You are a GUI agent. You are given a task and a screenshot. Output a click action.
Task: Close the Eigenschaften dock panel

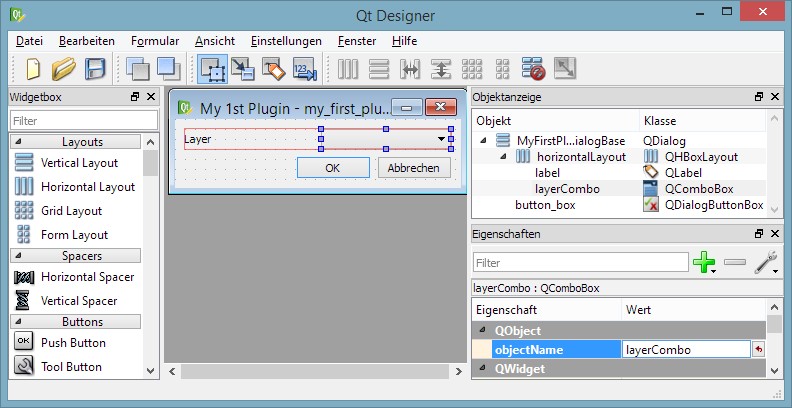[775, 234]
